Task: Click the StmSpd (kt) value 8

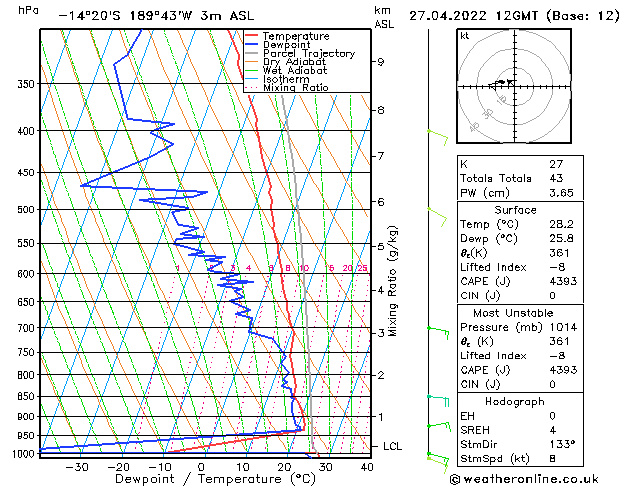Action: [x=553, y=459]
